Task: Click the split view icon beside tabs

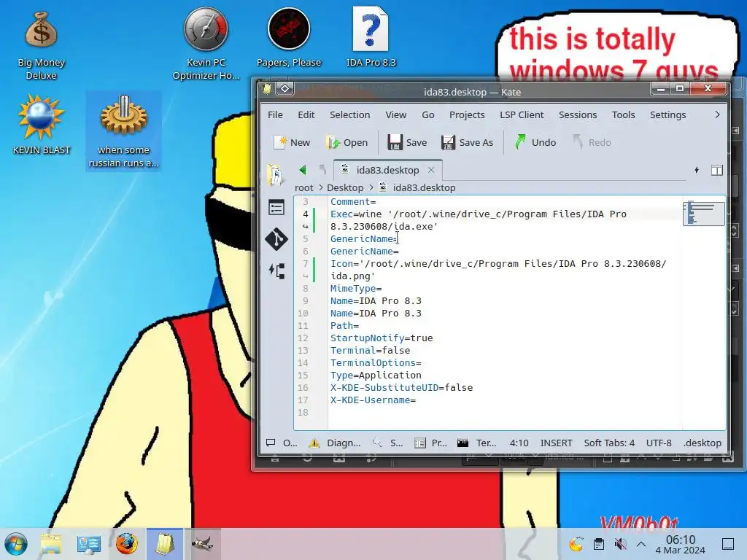Action: pyautogui.click(x=717, y=170)
